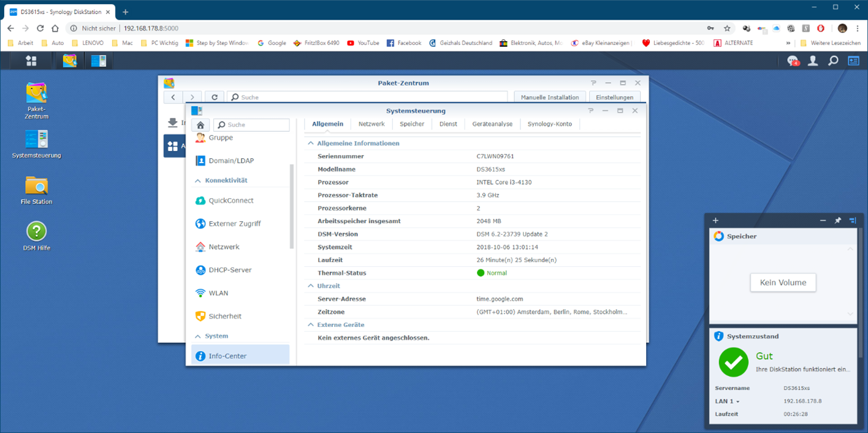Click the notifications chat bubble icon
868x433 pixels.
tap(793, 61)
